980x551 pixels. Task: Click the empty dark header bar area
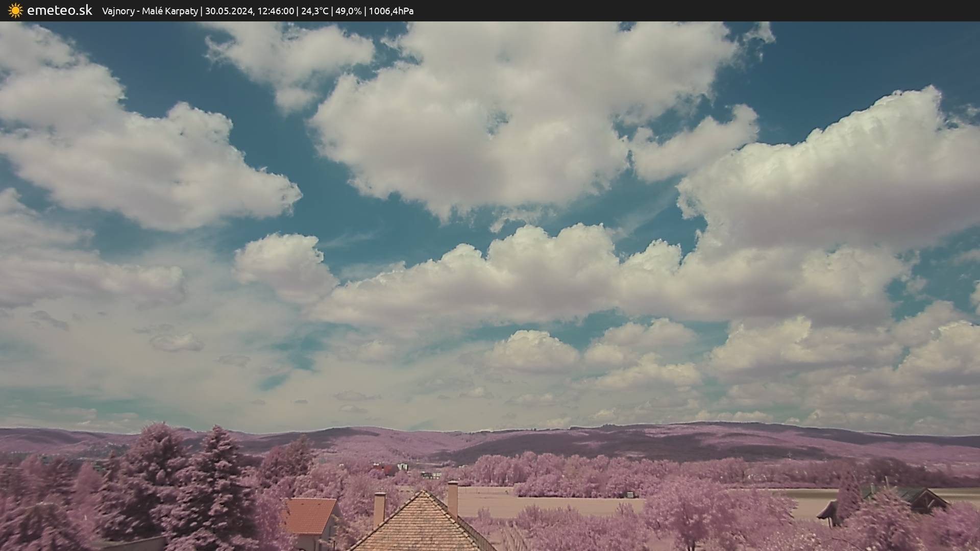(x=715, y=11)
